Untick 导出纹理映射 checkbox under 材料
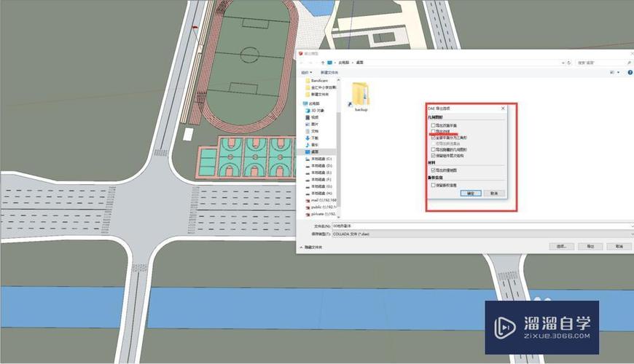Screen dimensions: 634x364 pyautogui.click(x=433, y=170)
